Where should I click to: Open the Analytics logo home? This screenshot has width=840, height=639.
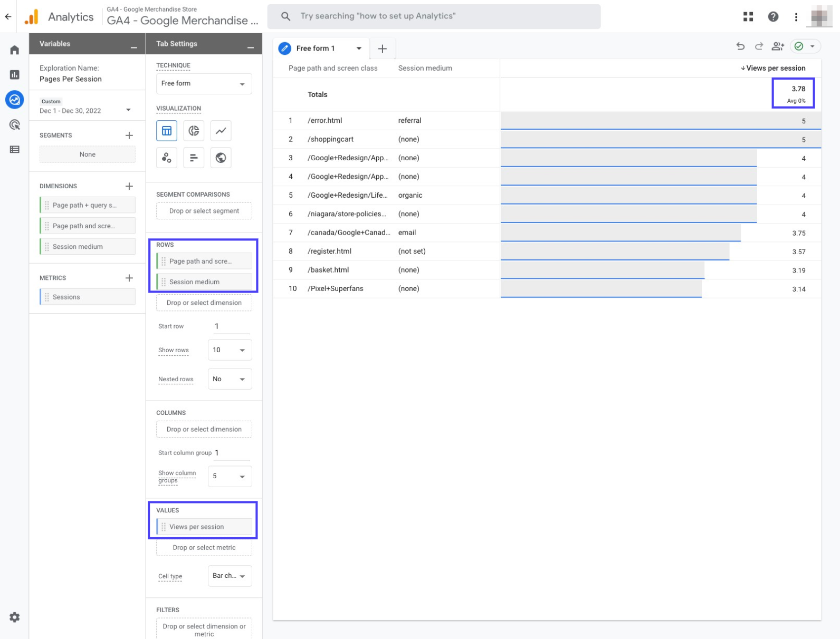click(x=31, y=17)
